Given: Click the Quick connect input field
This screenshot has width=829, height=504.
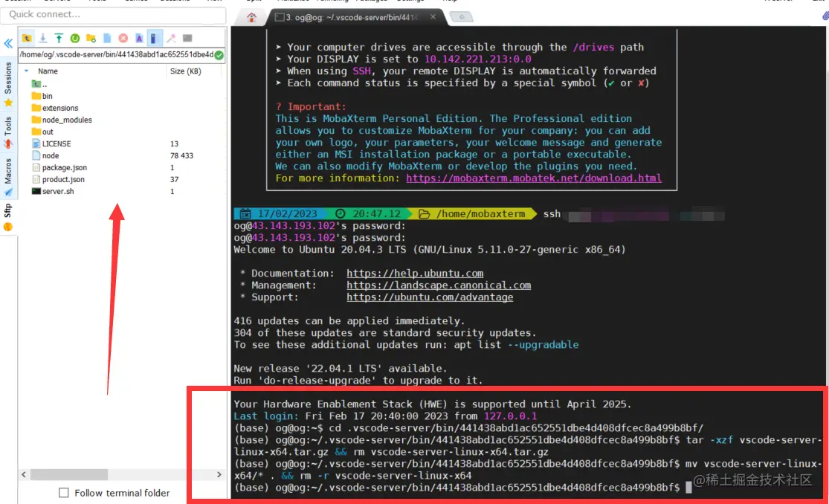Looking at the screenshot, I should (113, 14).
